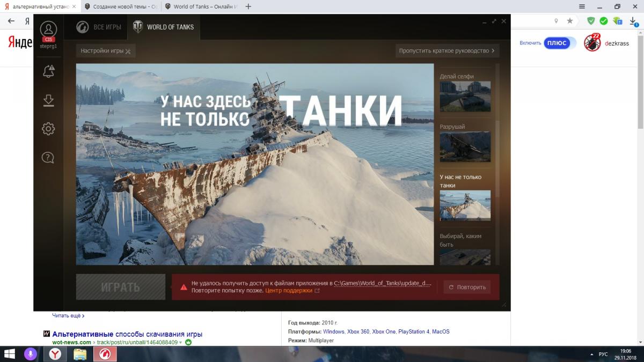This screenshot has width=644, height=362.
Task: Click the Повторить retry button
Action: pos(467,287)
